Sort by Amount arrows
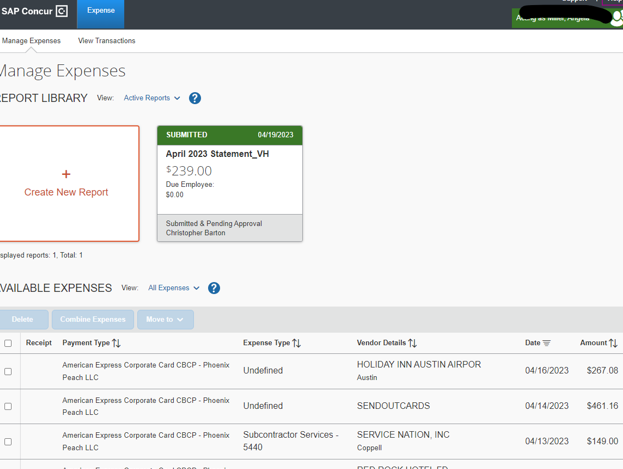 coord(613,343)
